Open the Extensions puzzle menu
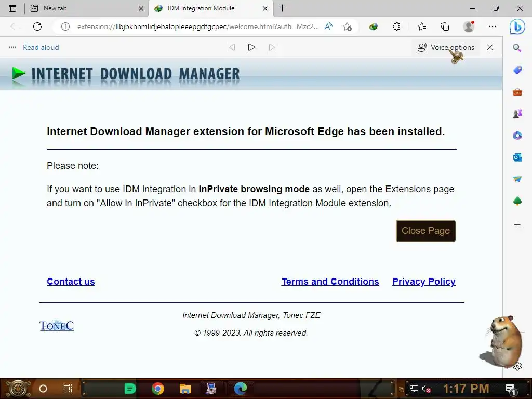532x399 pixels. tap(396, 26)
